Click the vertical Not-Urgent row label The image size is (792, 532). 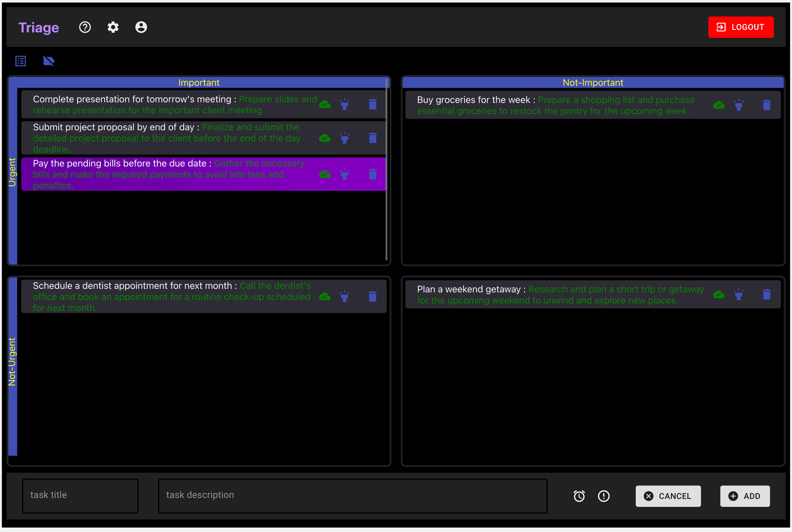(x=12, y=362)
